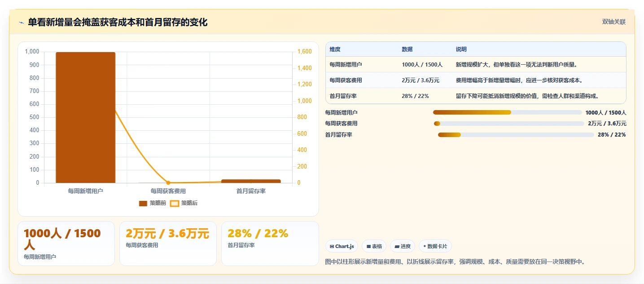The image size is (644, 284).
Task: Click the 数据 table column header
Action: click(407, 49)
